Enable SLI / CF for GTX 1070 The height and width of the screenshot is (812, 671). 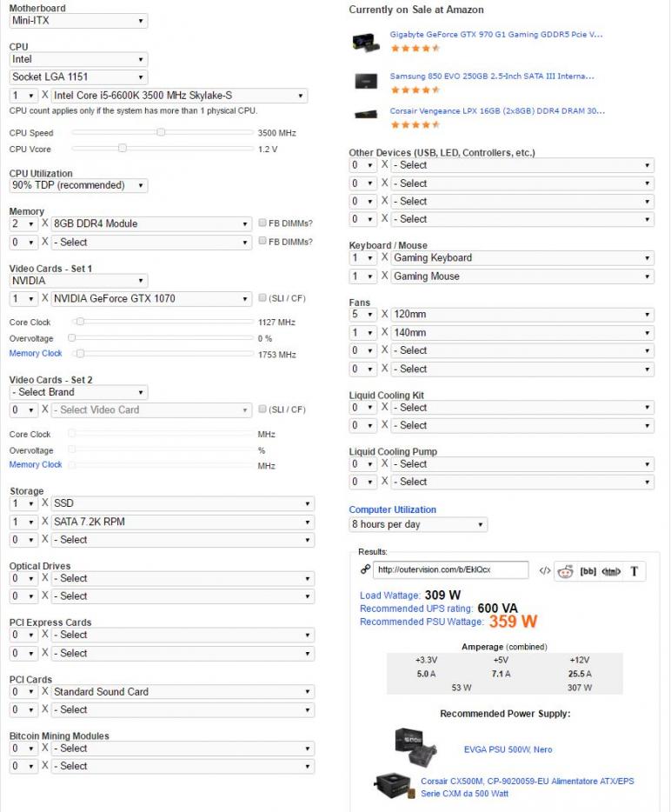coord(263,298)
